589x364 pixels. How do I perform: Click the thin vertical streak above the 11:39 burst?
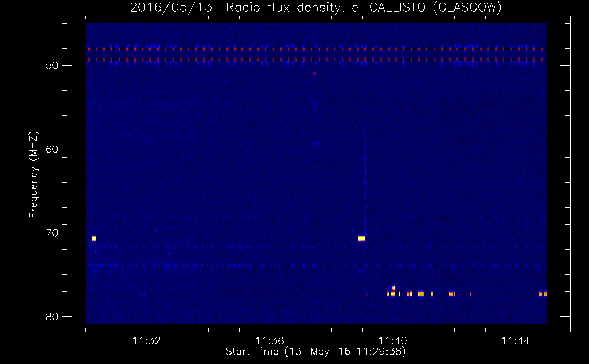pyautogui.click(x=365, y=182)
